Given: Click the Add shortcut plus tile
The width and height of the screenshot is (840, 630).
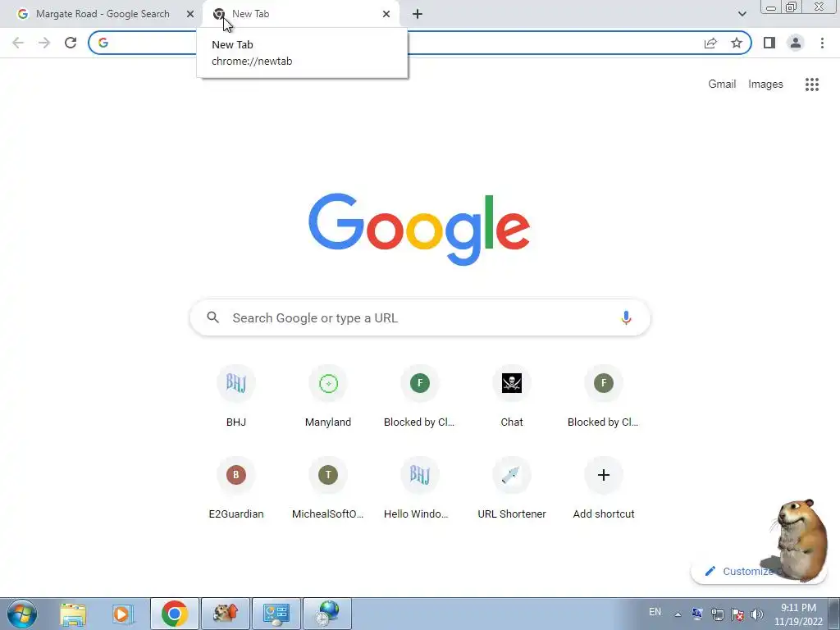Looking at the screenshot, I should click(x=604, y=488).
